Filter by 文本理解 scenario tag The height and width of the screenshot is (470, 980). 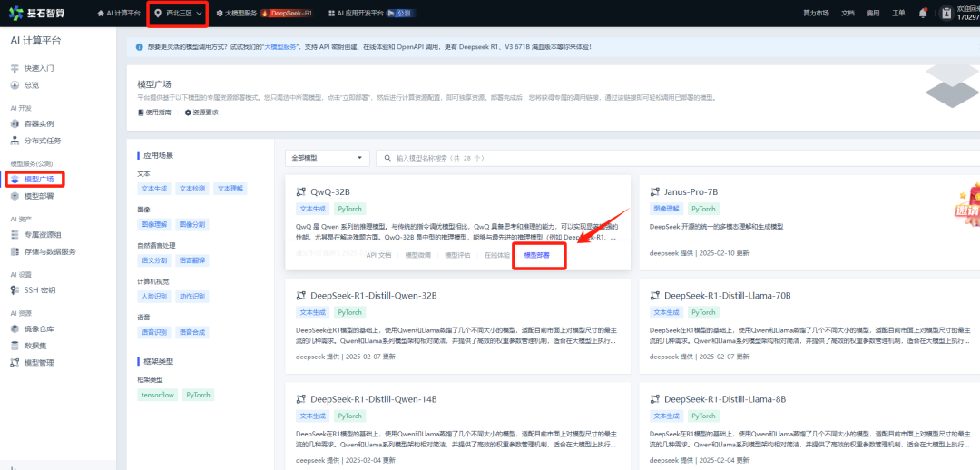pos(230,188)
